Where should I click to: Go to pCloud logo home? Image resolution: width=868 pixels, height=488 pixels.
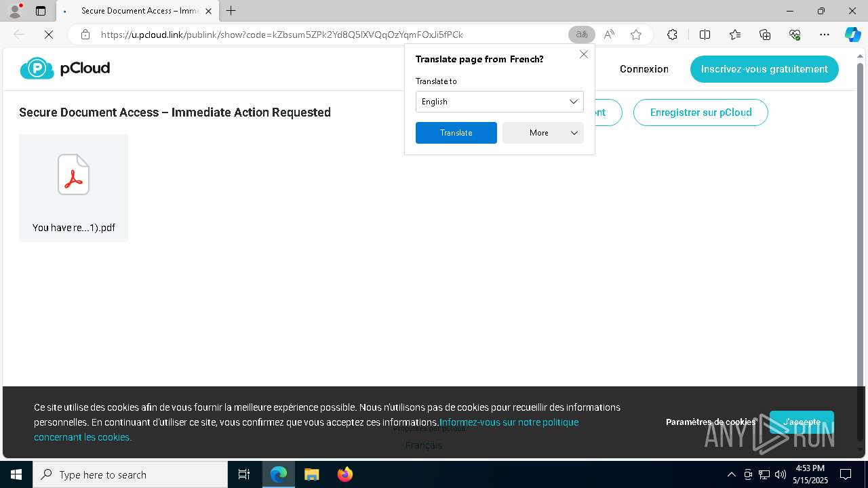65,68
